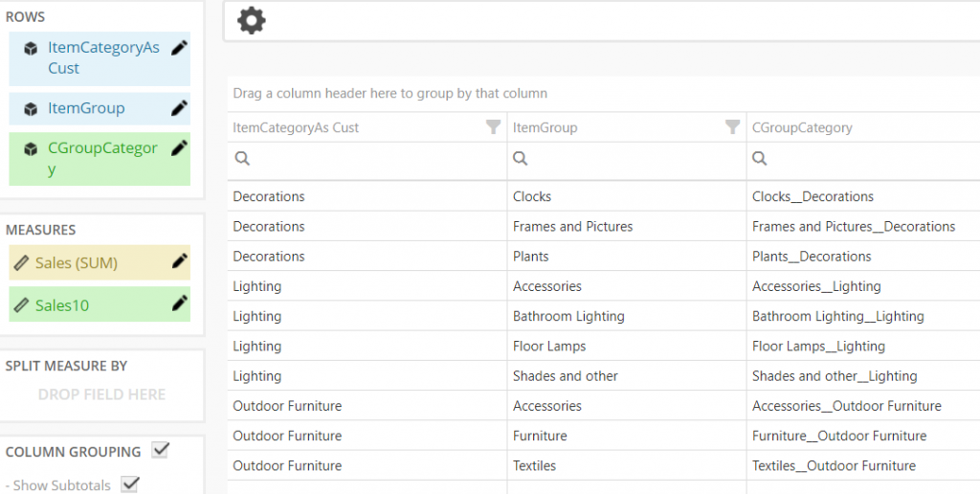Click pencil icon next to ItemGroup
The image size is (980, 494).
click(179, 108)
